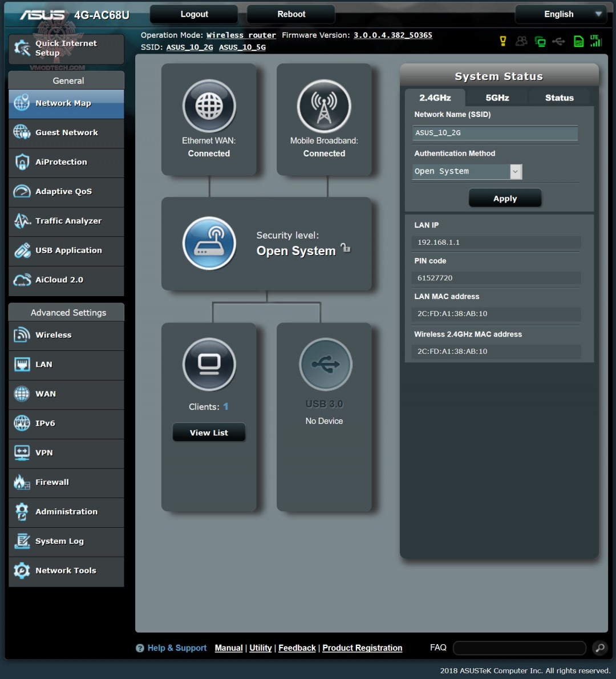Click the Network Tools gear icon

click(x=22, y=571)
